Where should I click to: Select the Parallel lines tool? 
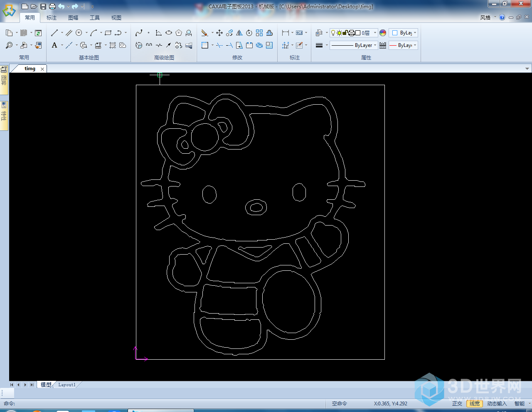69,33
